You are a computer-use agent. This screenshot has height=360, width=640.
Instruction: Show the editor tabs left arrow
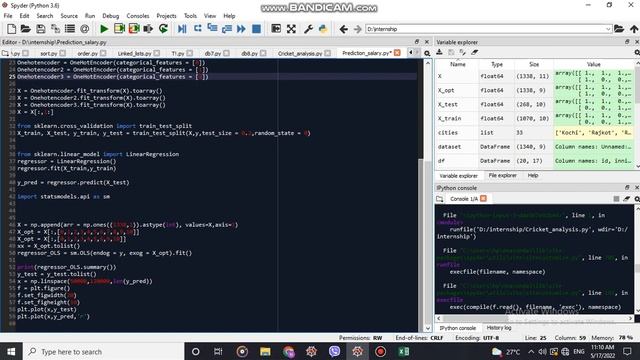[411, 53]
